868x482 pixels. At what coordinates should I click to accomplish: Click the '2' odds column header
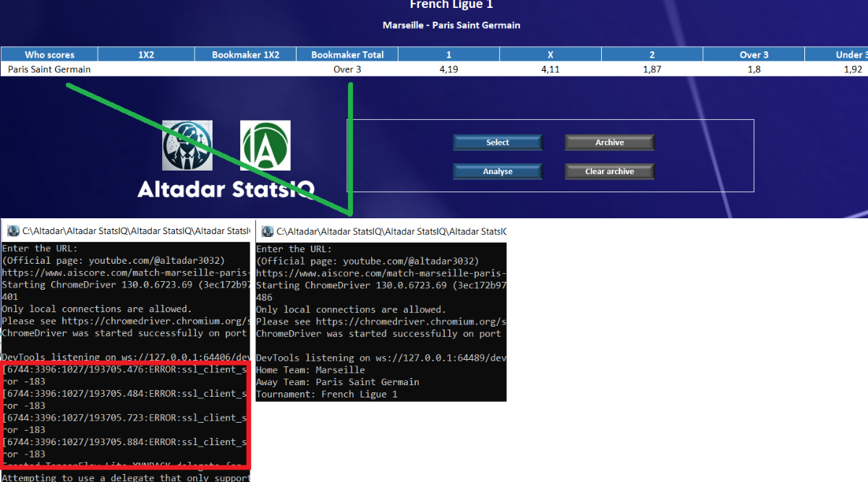click(652, 54)
